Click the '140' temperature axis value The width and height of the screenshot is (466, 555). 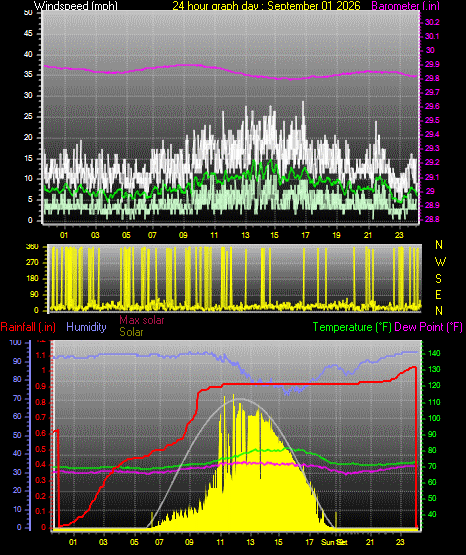[x=434, y=353]
